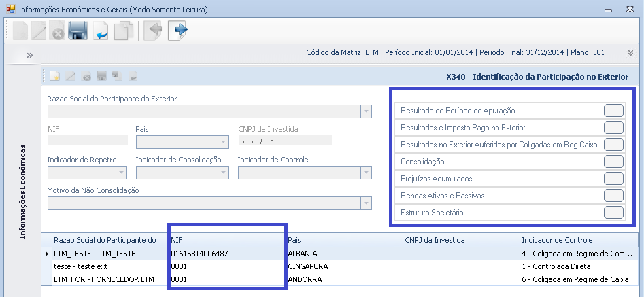Open Resultado do Período de Apuração details button
Viewport: 644px width, 297px height.
(613, 110)
